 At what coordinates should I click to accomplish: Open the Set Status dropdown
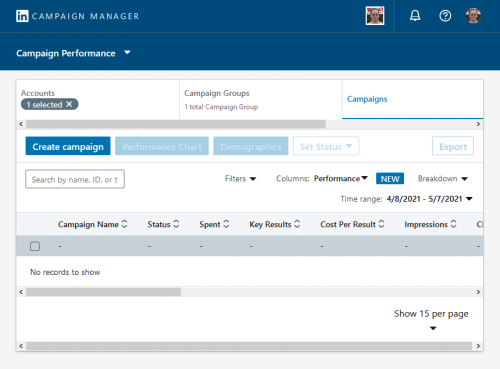[326, 146]
